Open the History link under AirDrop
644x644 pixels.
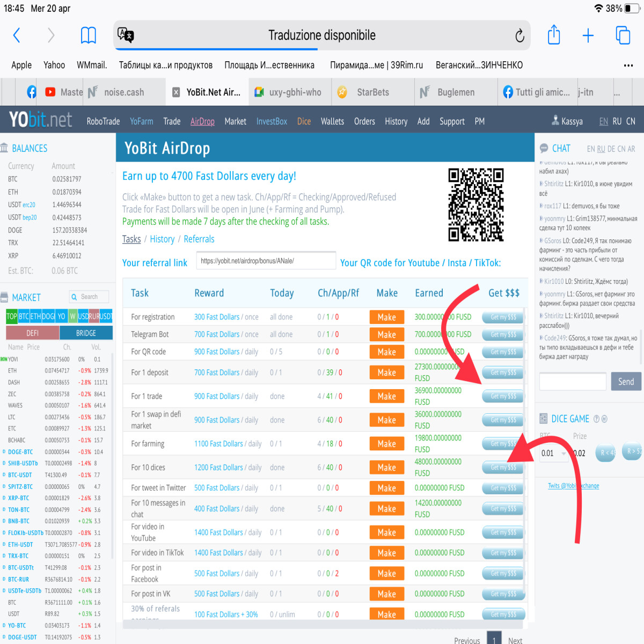pyautogui.click(x=162, y=239)
